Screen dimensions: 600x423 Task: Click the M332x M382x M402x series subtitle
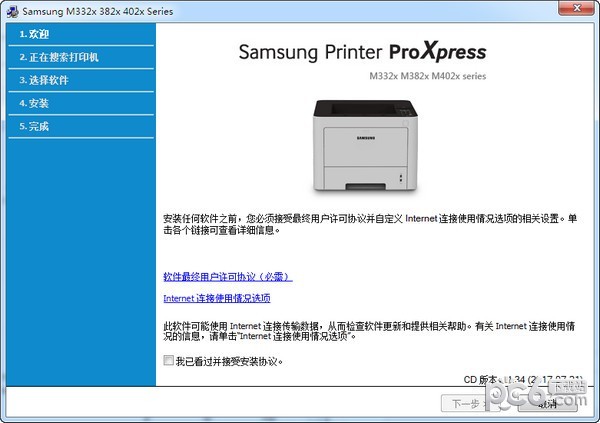coord(427,76)
